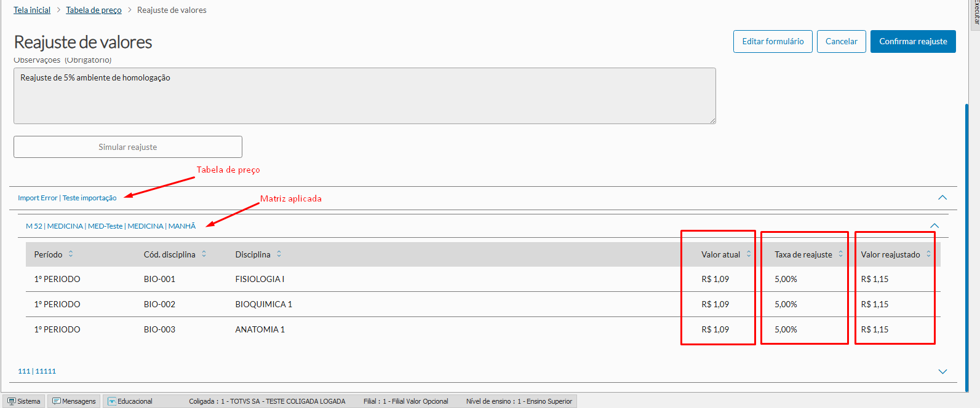Click R$ 1,15 in the FISIOLOGIA I row

tap(874, 279)
